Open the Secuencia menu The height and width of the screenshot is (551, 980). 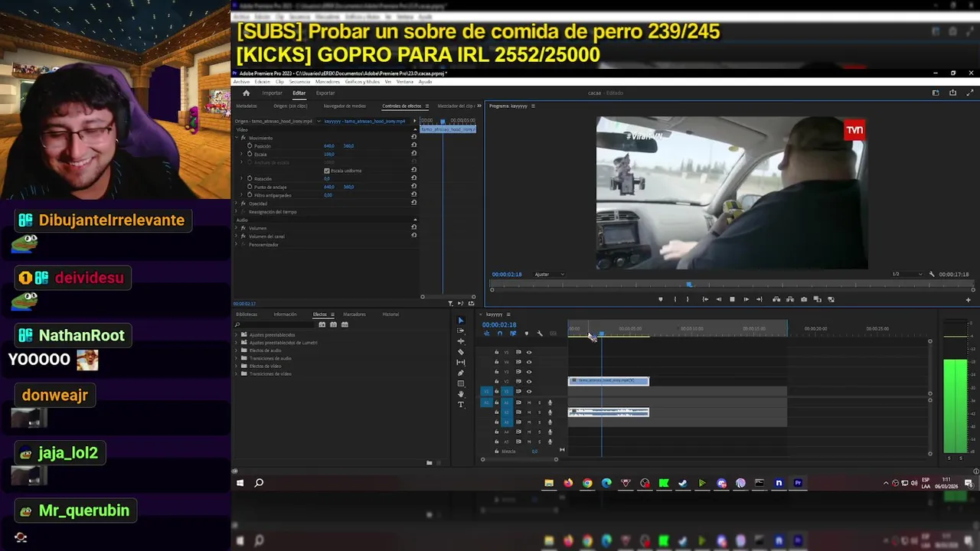[299, 81]
